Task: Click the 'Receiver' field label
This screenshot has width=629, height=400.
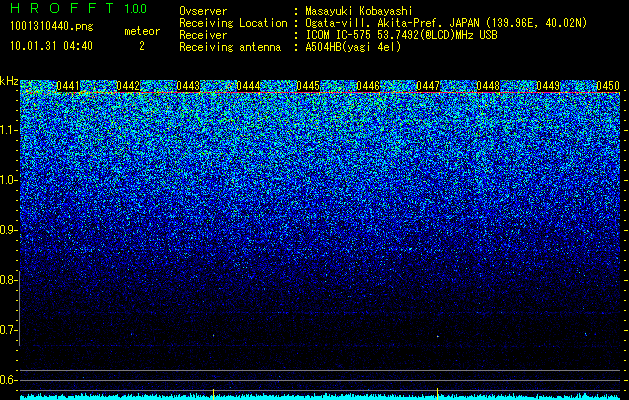Action: pyautogui.click(x=203, y=35)
